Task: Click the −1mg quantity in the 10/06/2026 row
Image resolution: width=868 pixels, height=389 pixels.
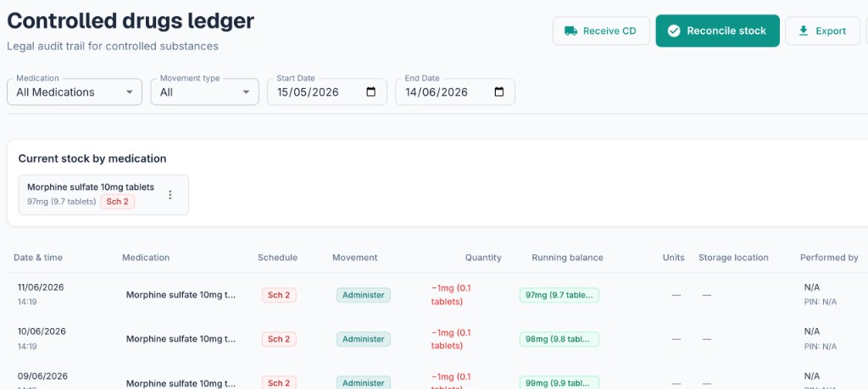Action: pyautogui.click(x=451, y=339)
